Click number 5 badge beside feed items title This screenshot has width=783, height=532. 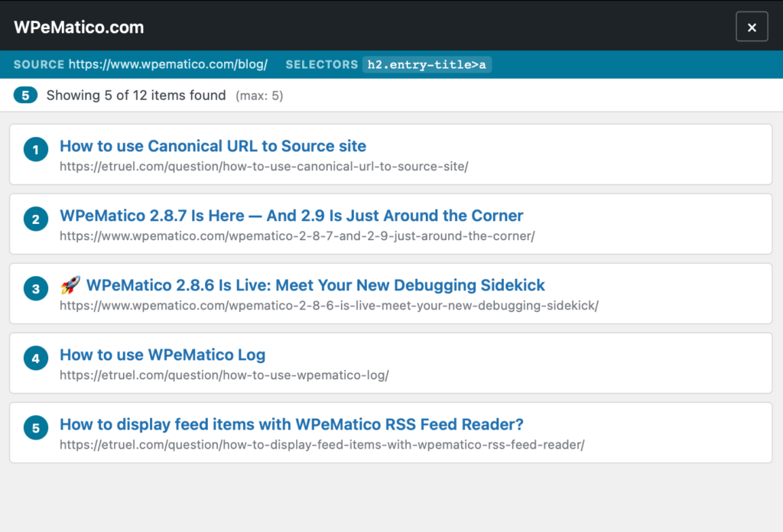pyautogui.click(x=36, y=428)
